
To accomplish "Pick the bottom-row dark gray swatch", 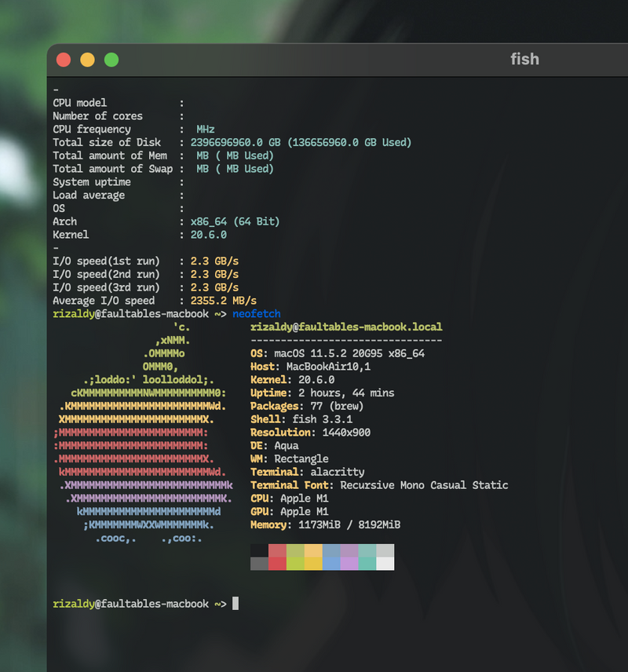I will coord(259,563).
